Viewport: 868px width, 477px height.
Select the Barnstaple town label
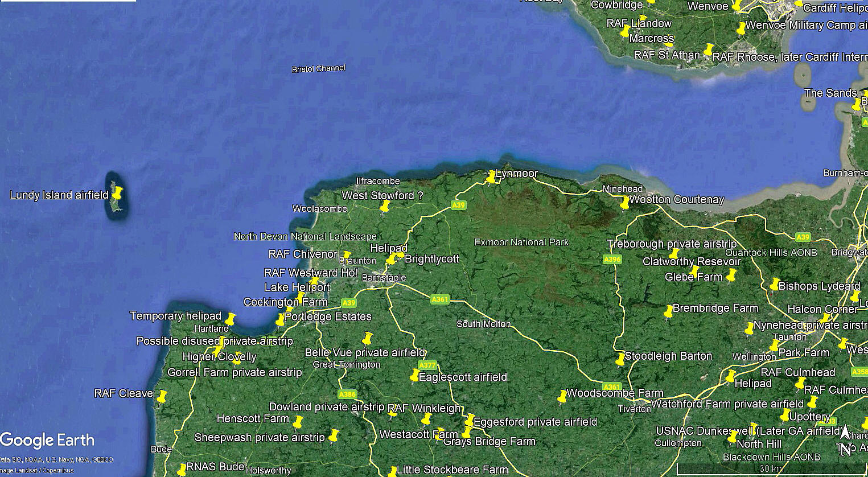tap(384, 277)
